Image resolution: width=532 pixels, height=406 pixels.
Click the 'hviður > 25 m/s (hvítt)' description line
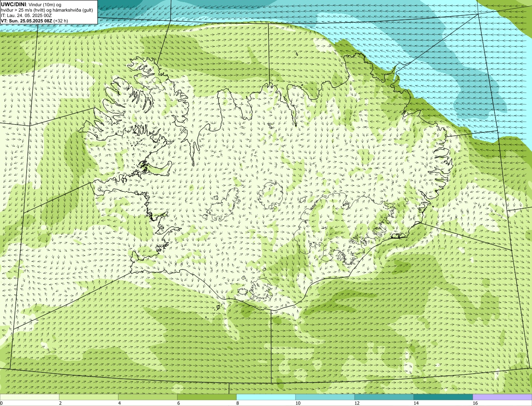point(47,10)
